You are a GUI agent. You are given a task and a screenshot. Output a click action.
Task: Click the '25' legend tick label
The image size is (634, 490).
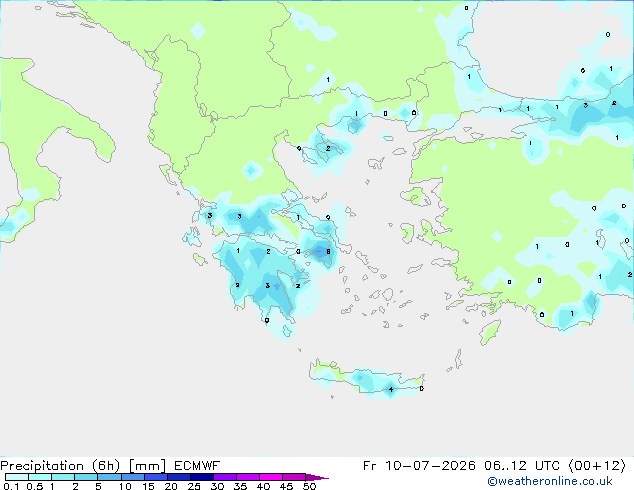[x=194, y=486]
